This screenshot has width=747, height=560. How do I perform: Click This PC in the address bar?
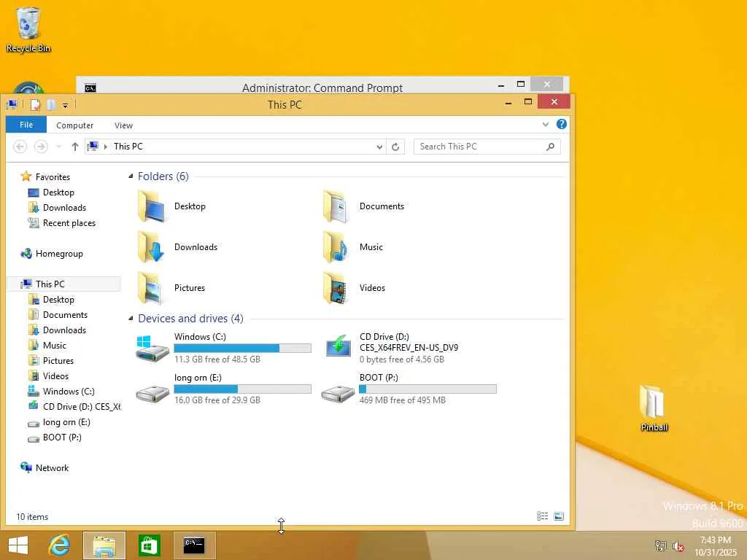pos(128,147)
